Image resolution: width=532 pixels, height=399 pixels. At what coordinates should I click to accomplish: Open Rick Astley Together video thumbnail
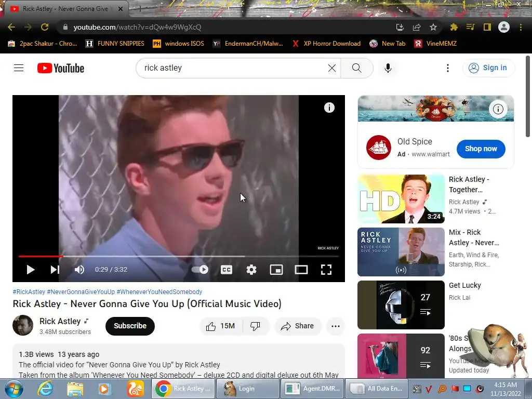pyautogui.click(x=401, y=199)
